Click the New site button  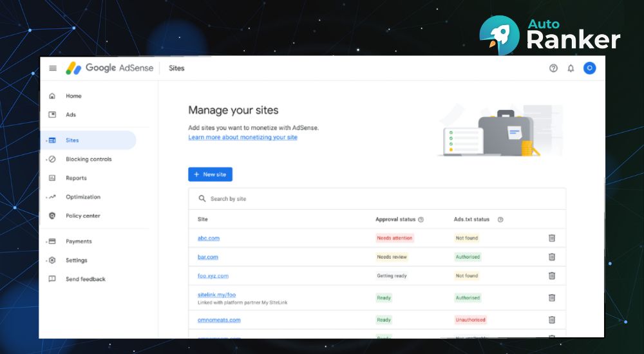pos(211,174)
